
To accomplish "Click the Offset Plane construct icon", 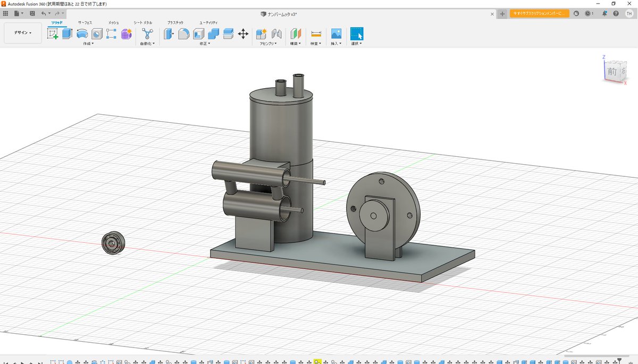I will coord(296,34).
